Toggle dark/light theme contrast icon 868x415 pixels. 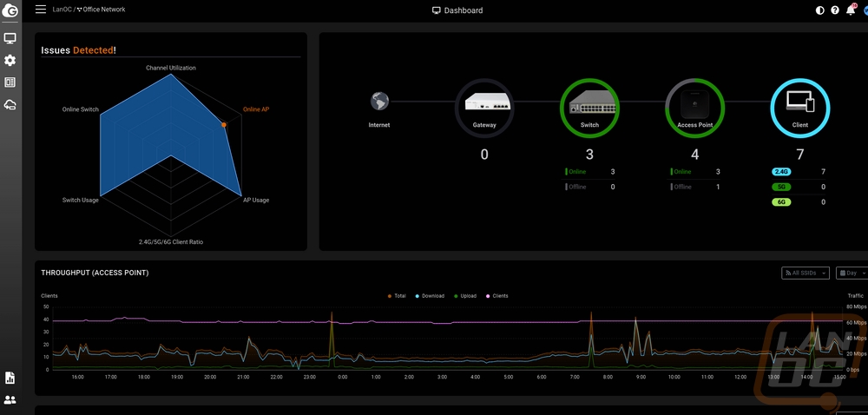click(x=820, y=10)
